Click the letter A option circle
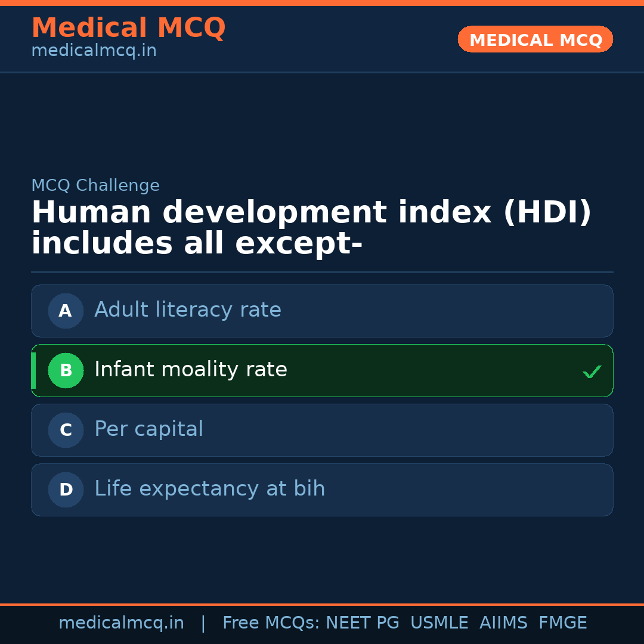This screenshot has width=644, height=644. tap(66, 311)
